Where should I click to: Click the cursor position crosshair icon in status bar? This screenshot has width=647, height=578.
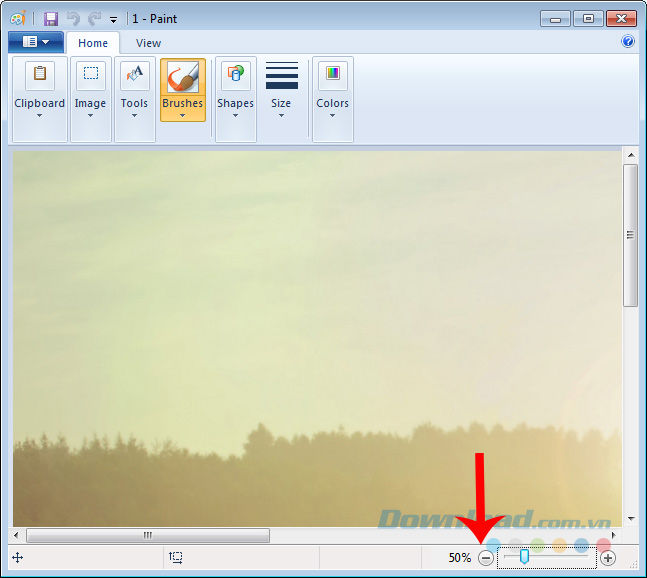(17, 558)
